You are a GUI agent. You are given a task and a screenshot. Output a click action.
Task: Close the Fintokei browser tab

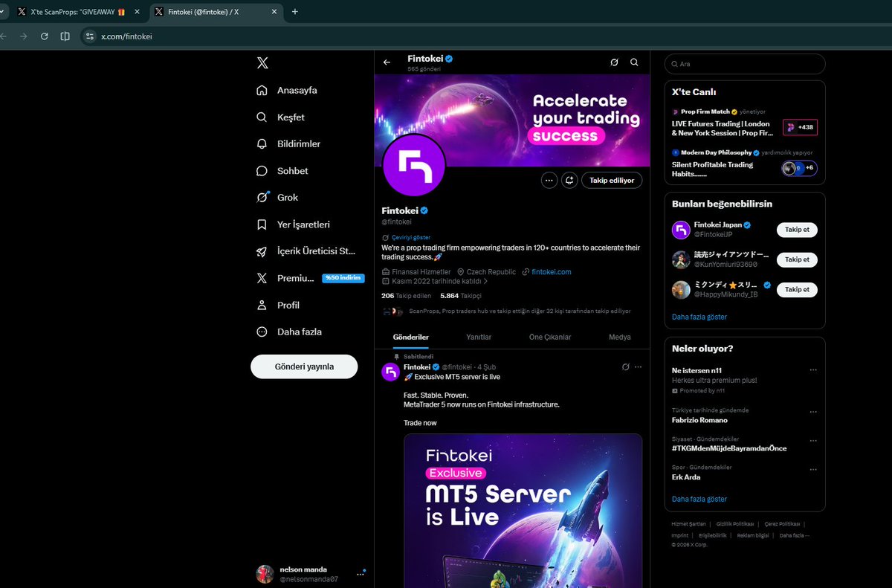(x=274, y=12)
